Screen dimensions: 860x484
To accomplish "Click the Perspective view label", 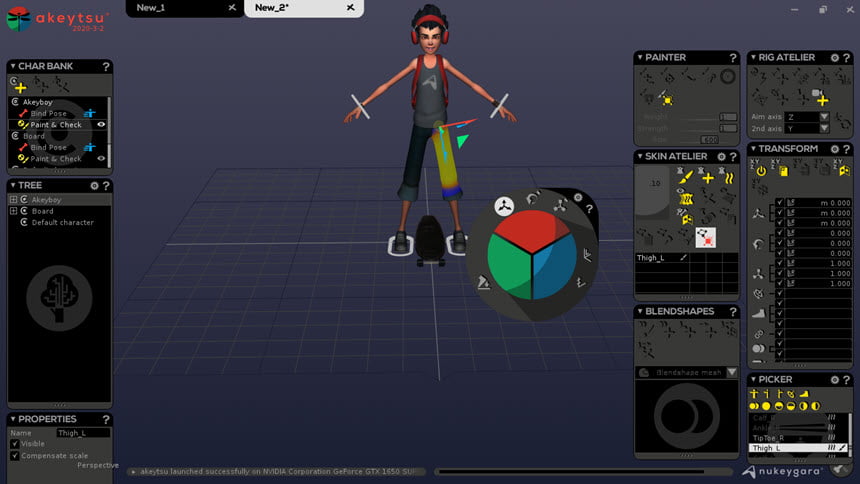I will pos(98,465).
